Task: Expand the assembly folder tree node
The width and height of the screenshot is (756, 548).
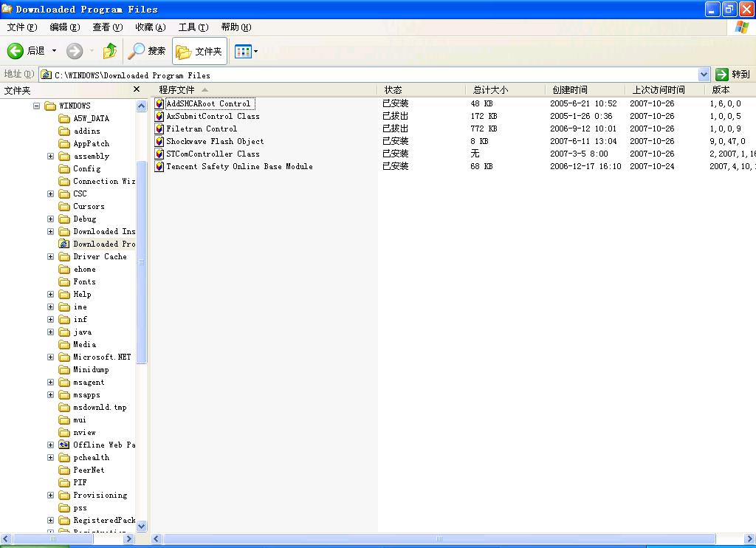Action: (x=50, y=156)
